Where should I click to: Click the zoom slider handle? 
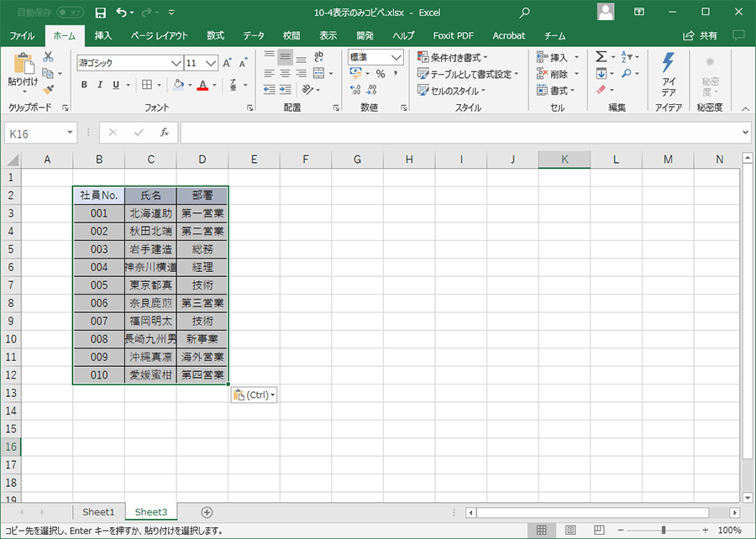[664, 531]
